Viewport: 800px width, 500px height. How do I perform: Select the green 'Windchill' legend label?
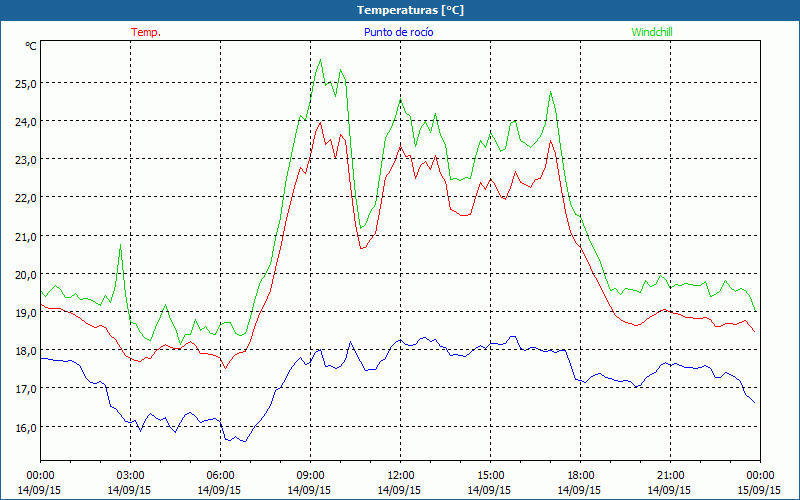point(652,32)
